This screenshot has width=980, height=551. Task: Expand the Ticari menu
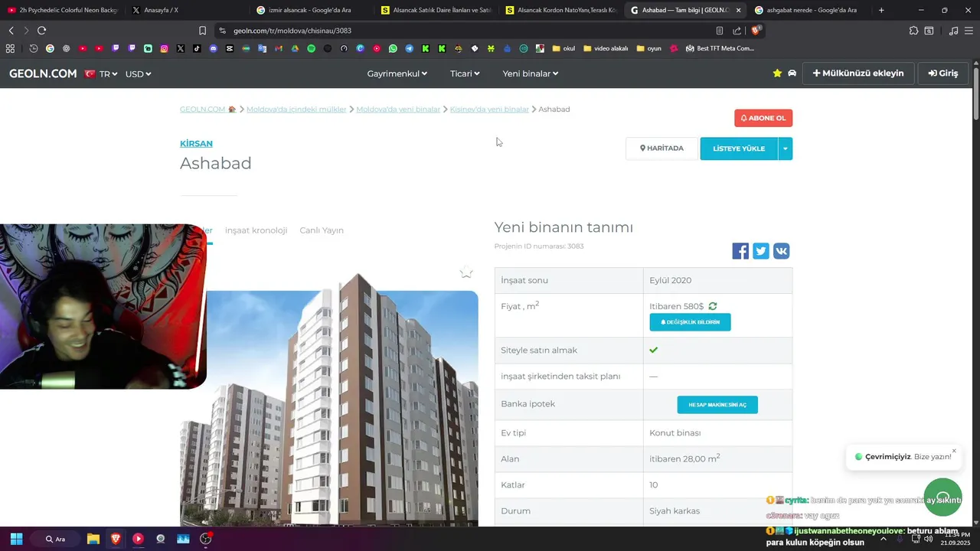465,73
